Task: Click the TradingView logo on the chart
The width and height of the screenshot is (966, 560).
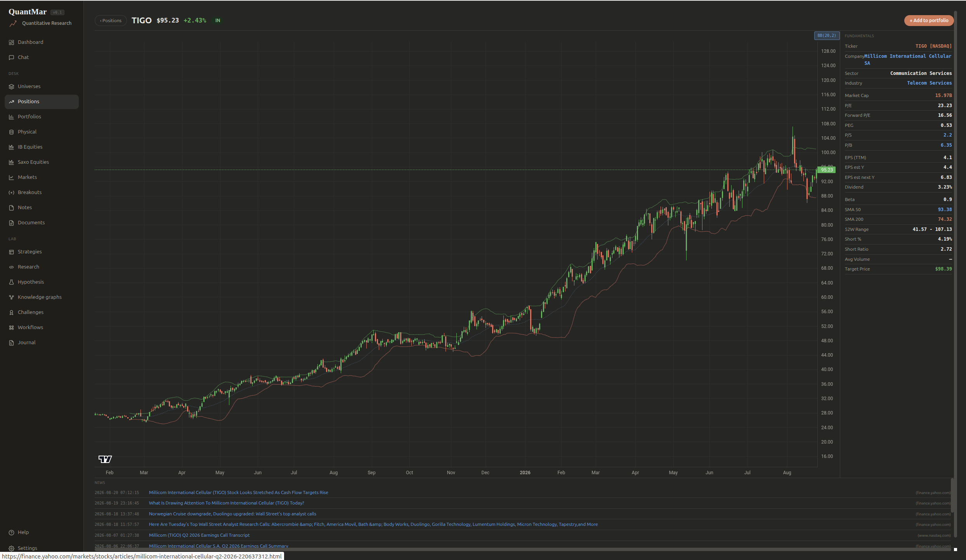Action: [x=105, y=459]
